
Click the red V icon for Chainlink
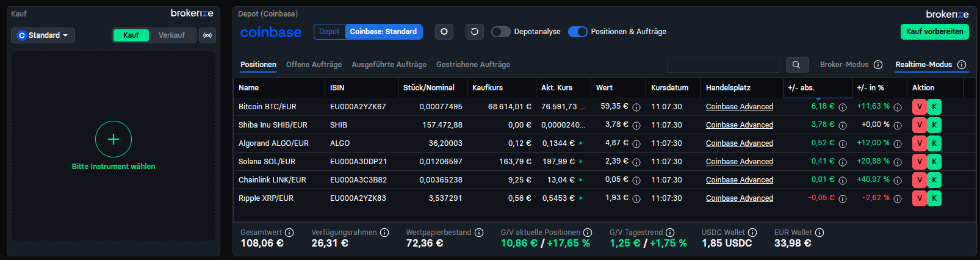pyautogui.click(x=919, y=180)
